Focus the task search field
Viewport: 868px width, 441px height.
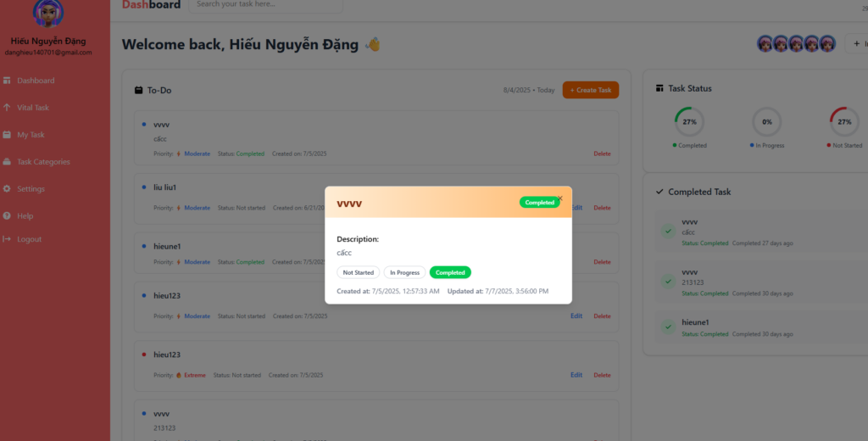[x=264, y=5]
